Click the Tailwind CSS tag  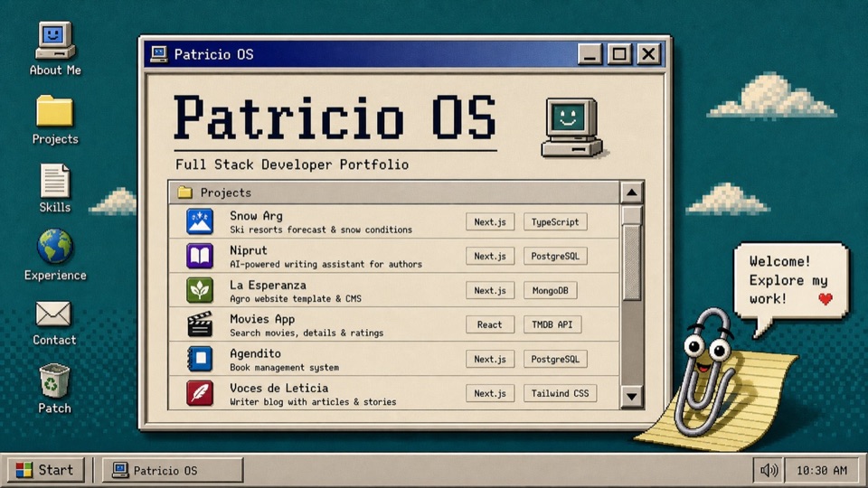point(561,393)
